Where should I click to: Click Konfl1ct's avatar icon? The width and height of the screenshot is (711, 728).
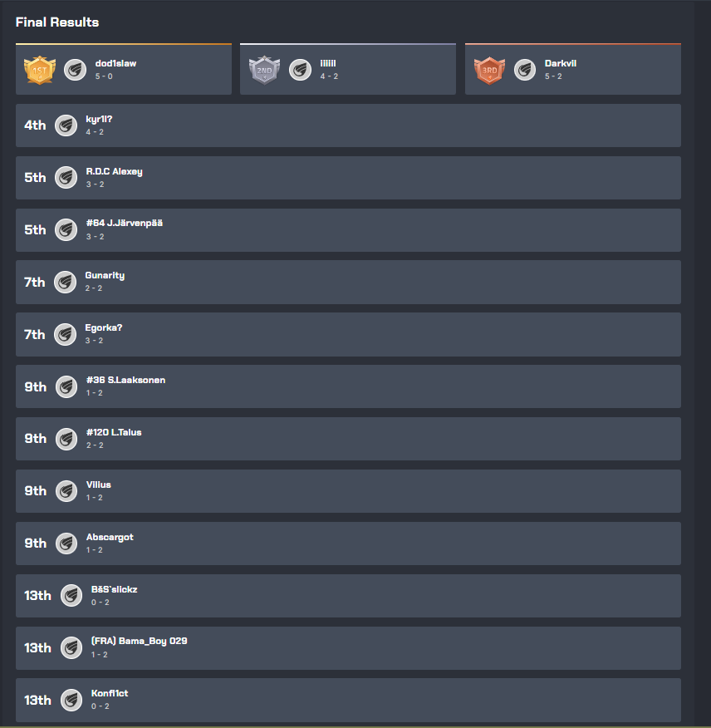click(x=71, y=700)
